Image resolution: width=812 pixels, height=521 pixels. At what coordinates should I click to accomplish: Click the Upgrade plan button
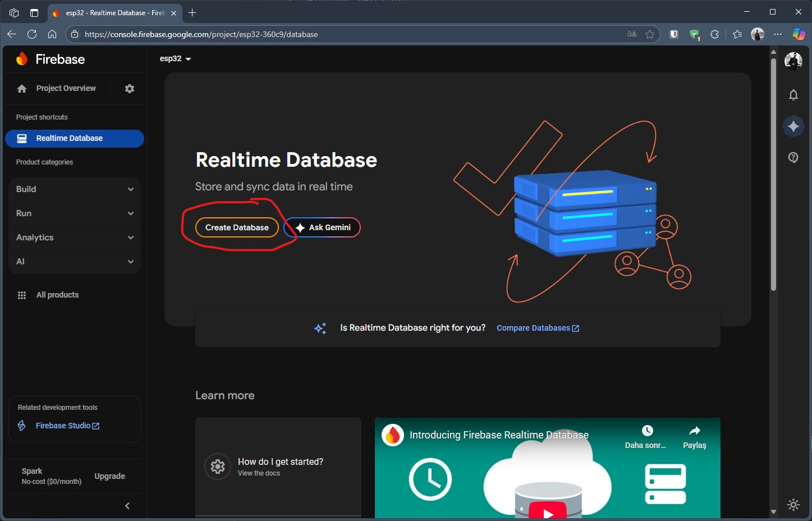[109, 476]
